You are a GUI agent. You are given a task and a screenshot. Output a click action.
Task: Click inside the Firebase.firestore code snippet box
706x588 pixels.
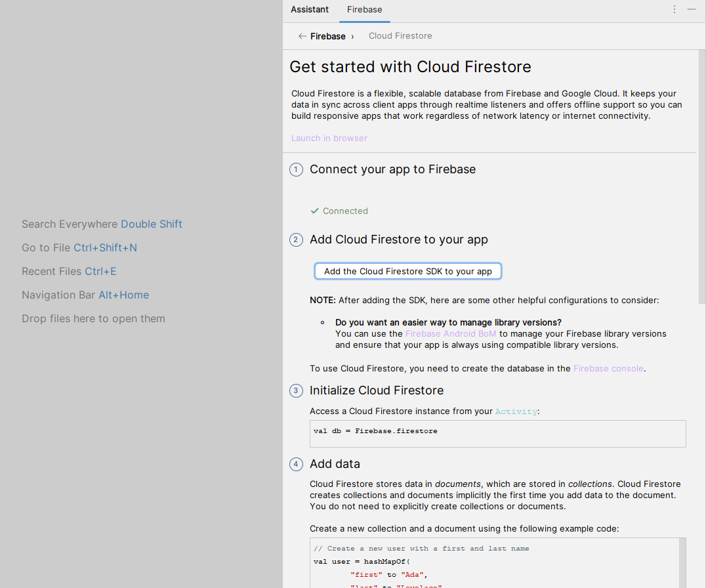(x=497, y=434)
